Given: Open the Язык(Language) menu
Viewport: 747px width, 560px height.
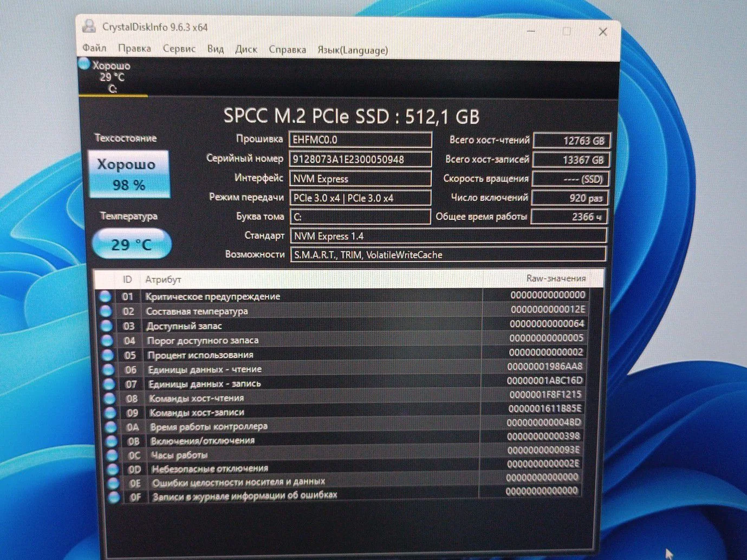Looking at the screenshot, I should coord(353,50).
